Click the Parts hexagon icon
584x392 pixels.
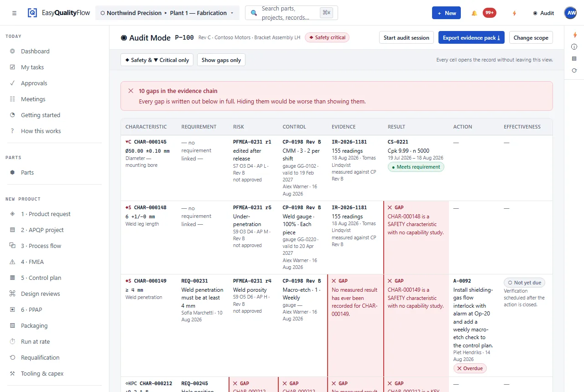click(12, 173)
